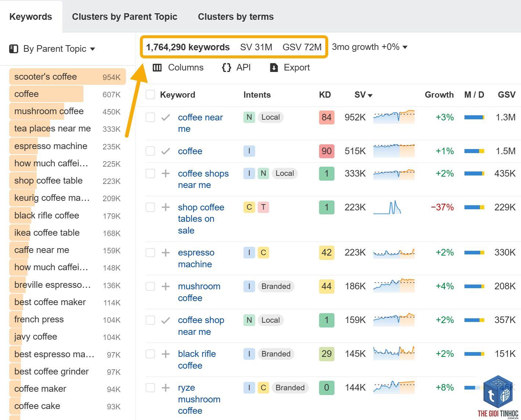Click M/D bar for coffee keyword row

474,151
